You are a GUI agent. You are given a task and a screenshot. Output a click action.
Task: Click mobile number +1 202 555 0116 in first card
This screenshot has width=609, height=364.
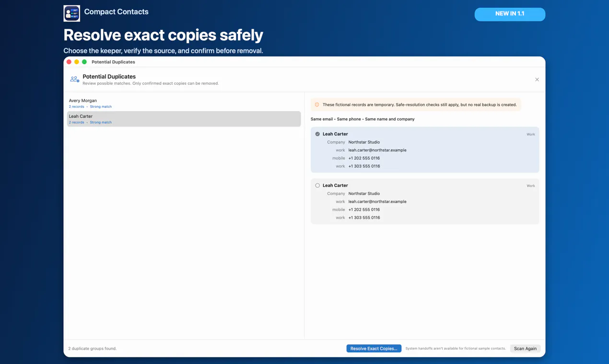pyautogui.click(x=364, y=158)
